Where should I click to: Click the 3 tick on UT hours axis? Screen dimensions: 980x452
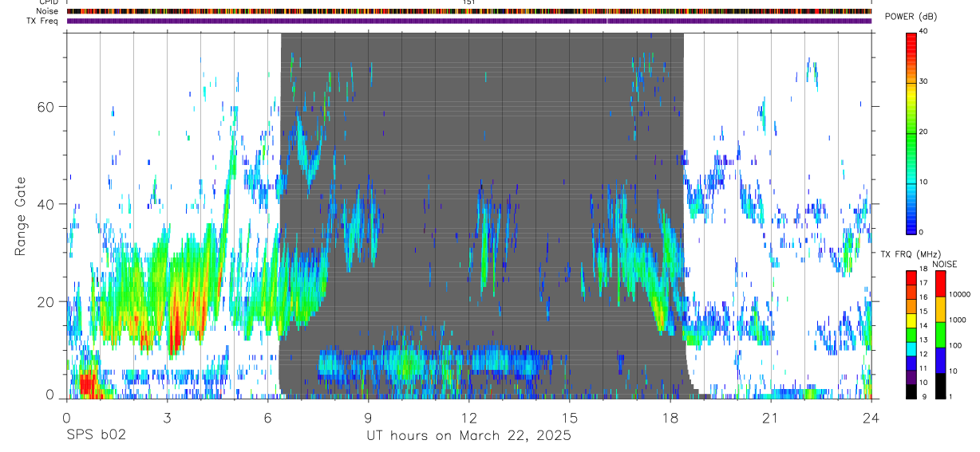(x=167, y=418)
